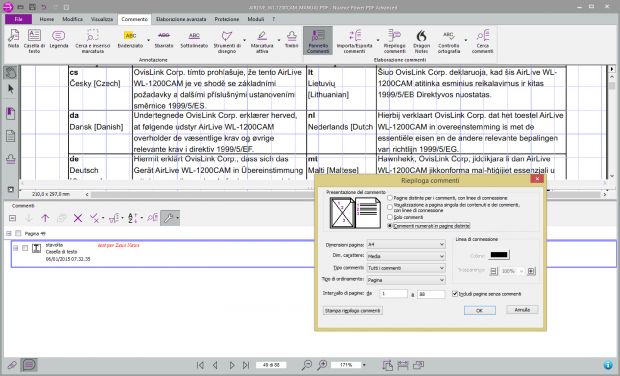The image size is (620, 376).
Task: Expand Evidenziato dropdown arrow
Action: 149,40
